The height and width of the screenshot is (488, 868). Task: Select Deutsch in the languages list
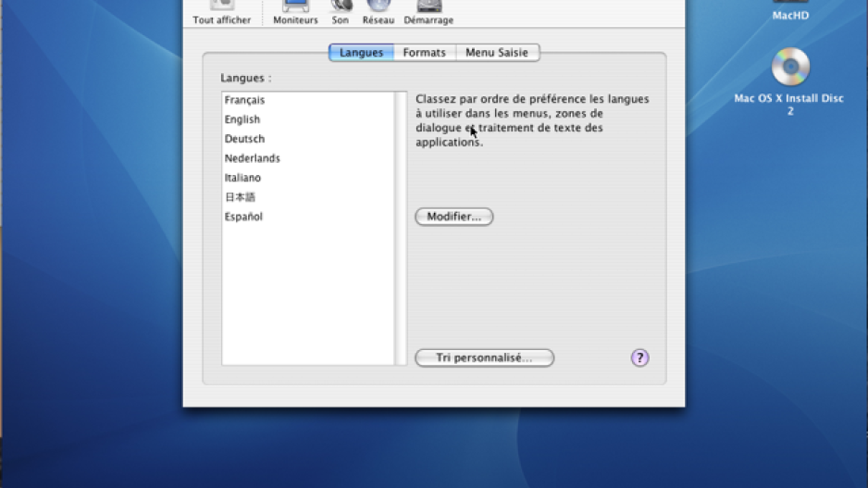pyautogui.click(x=308, y=139)
